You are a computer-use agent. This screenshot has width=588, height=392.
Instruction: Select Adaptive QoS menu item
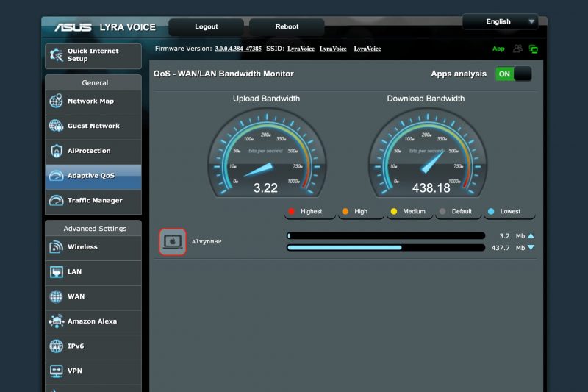click(93, 176)
